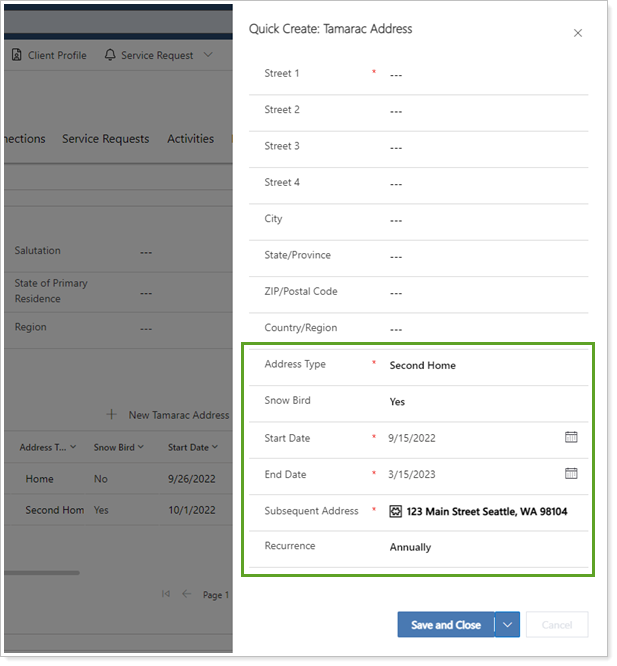Click the plus icon for New Tamarac Address
The image size is (617, 666).
pyautogui.click(x=112, y=415)
